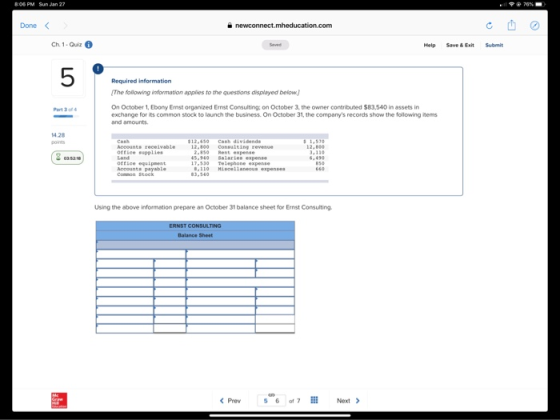Click total liabilities and equity amount field
The width and height of the screenshot is (560, 420).
[x=275, y=328]
